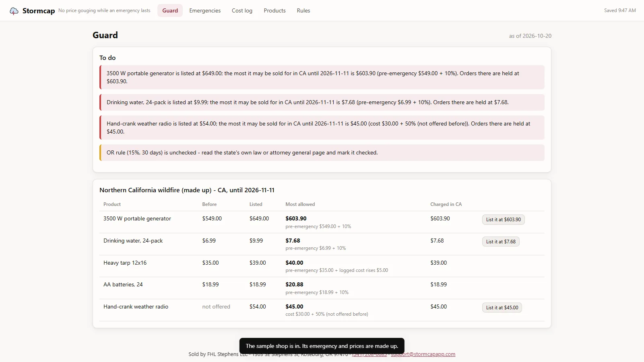Screen dimensions: 644x362
Task: Open the Cost log tab
Action: (x=242, y=10)
